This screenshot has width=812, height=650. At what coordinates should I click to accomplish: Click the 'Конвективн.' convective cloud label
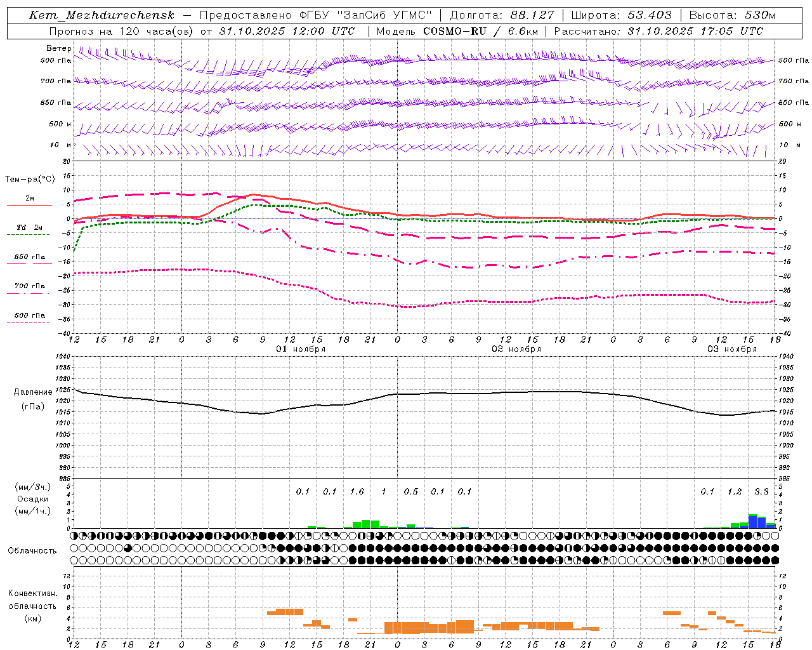point(33,594)
